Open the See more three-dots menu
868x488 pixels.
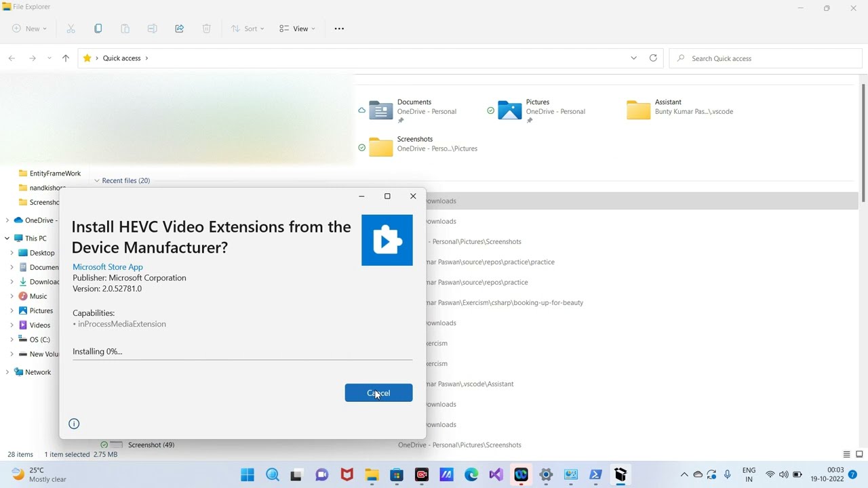[x=339, y=28]
